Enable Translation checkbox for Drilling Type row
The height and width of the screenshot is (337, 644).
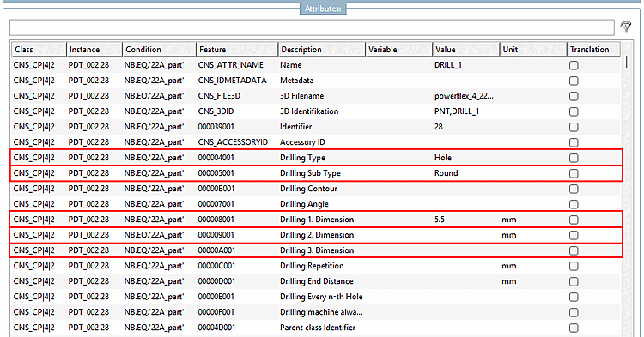pyautogui.click(x=574, y=158)
